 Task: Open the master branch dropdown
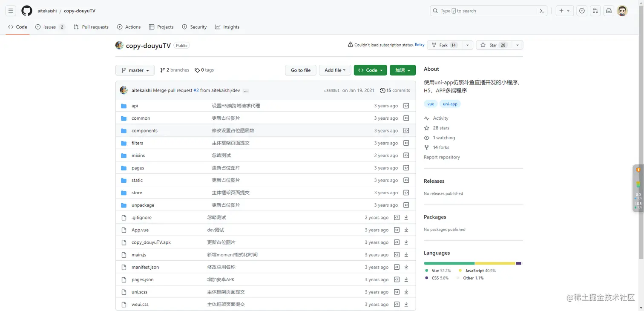[x=135, y=70]
